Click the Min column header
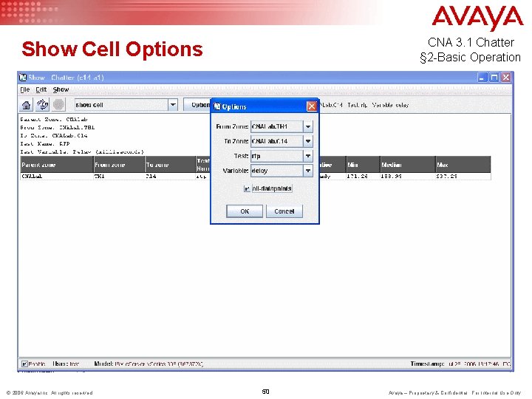The height and width of the screenshot is (399, 532). click(363, 165)
